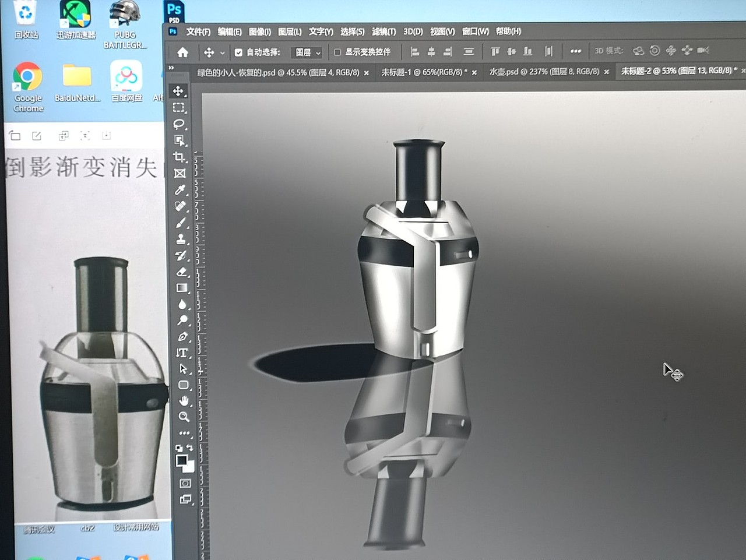Select the Object Selection tool
The height and width of the screenshot is (560, 746).
(180, 140)
